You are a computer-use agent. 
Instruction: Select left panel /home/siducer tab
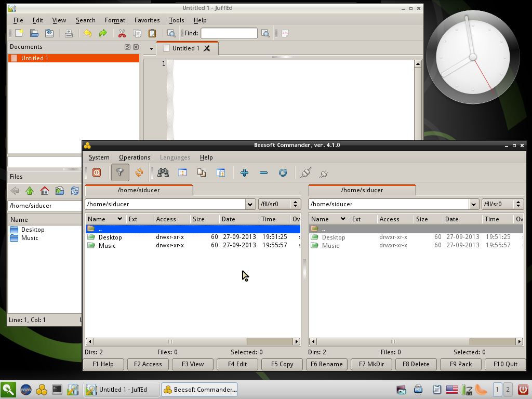[139, 190]
